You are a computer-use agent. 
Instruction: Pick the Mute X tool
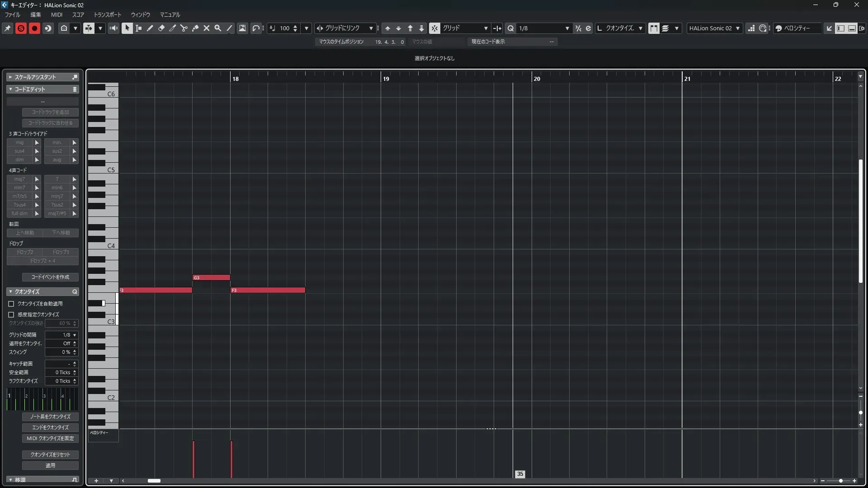tap(207, 28)
